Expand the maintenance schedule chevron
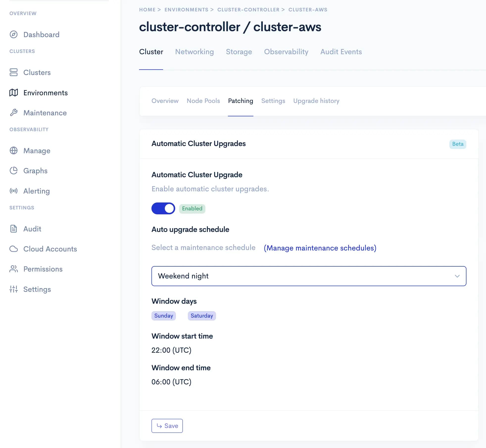Image resolution: width=486 pixels, height=448 pixels. pos(457,276)
